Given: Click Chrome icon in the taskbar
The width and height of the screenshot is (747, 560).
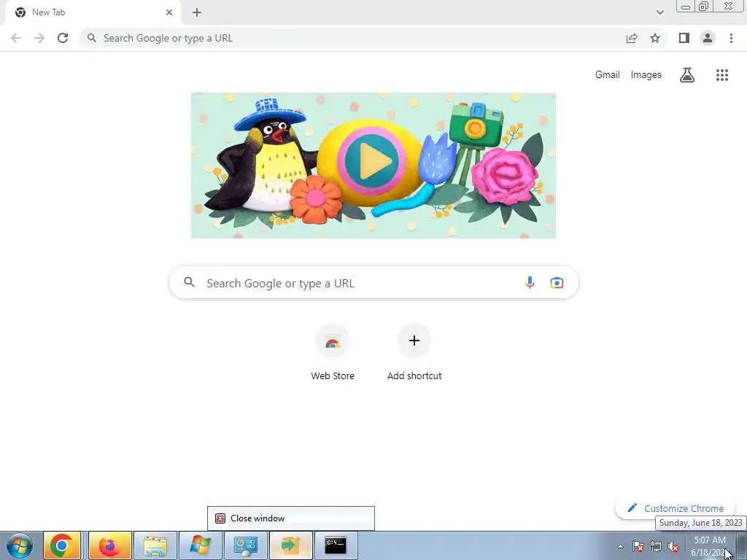Looking at the screenshot, I should coord(62,545).
